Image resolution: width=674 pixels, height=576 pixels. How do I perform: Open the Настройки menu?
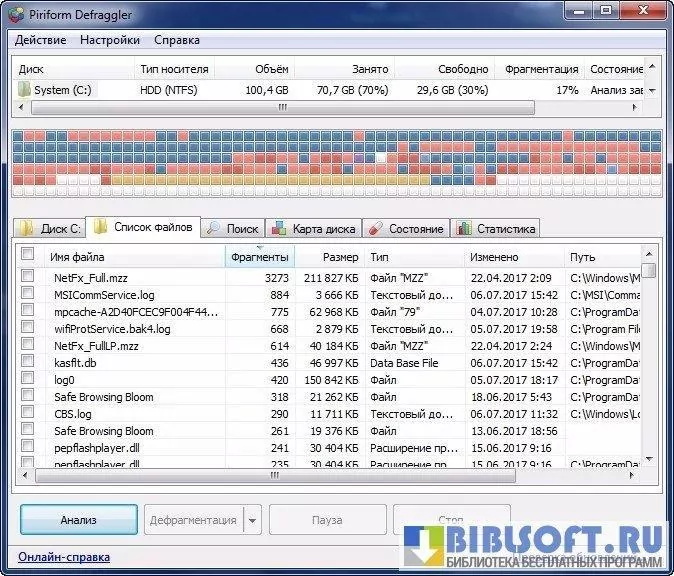110,40
